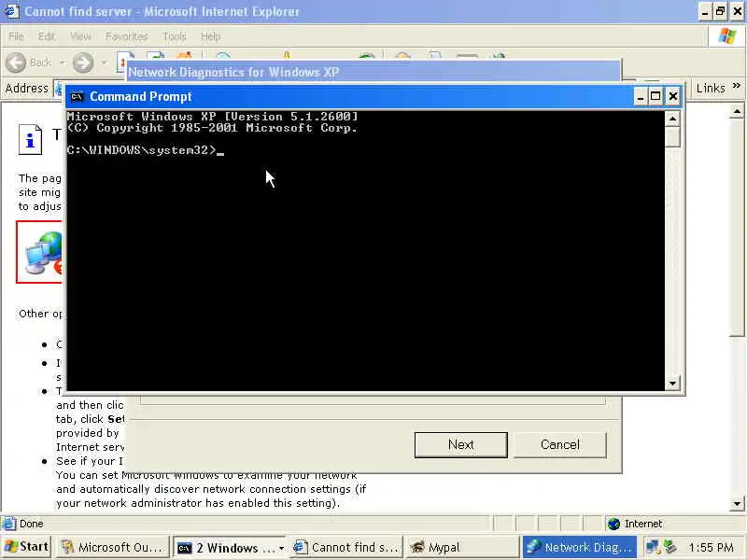Click the Internet Explorer title bar icon
Screen dimensions: 747x560
11,11
